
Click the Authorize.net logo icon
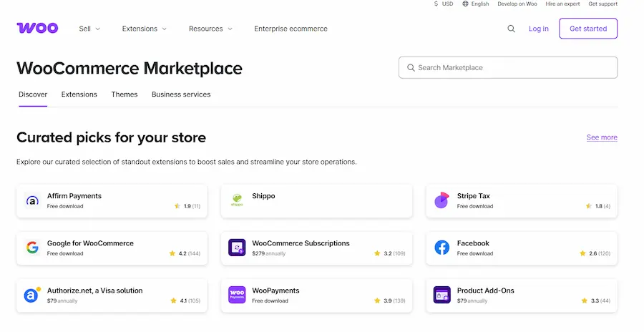[x=32, y=295]
